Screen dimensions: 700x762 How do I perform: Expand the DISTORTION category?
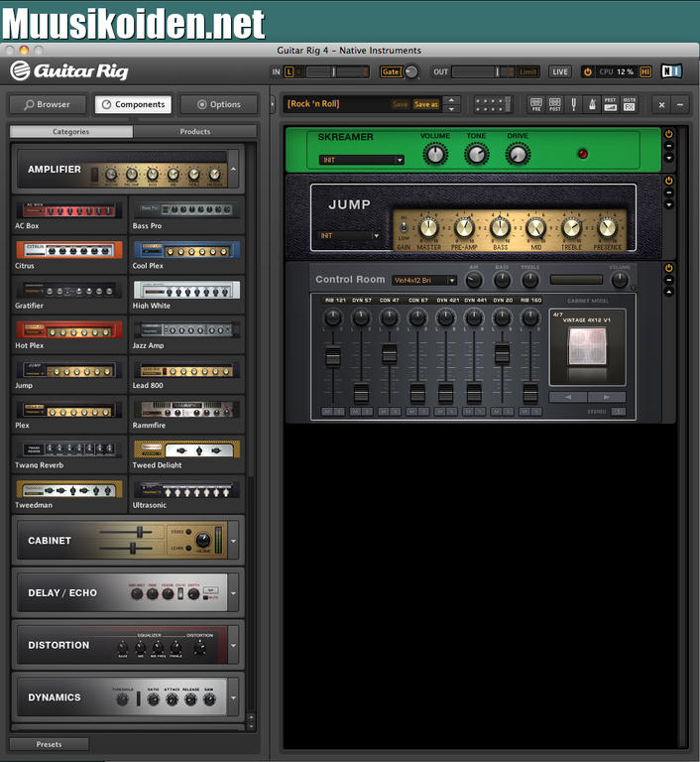[234, 645]
